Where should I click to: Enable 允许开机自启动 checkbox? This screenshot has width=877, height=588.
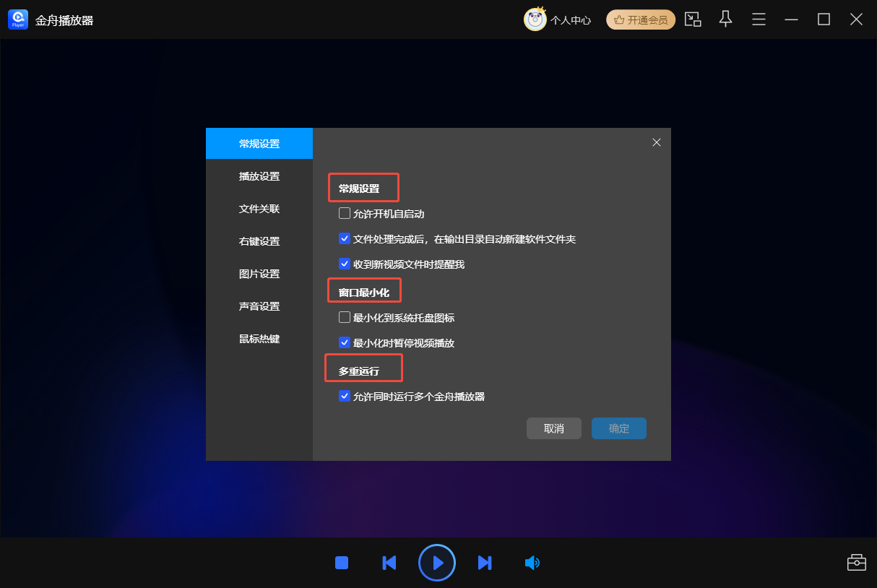(x=345, y=213)
